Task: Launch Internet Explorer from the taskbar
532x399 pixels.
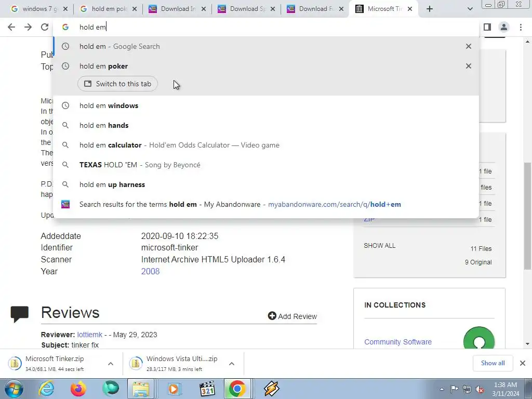Action: [x=46, y=389]
